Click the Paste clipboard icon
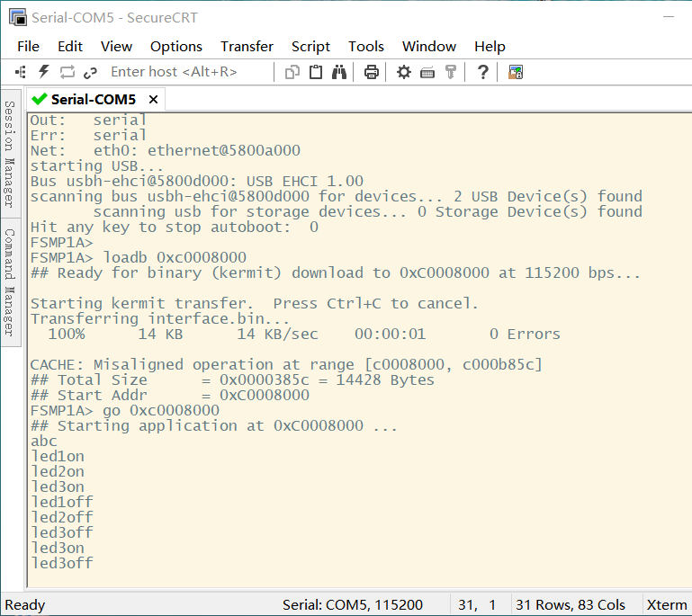The image size is (692, 616). click(316, 72)
